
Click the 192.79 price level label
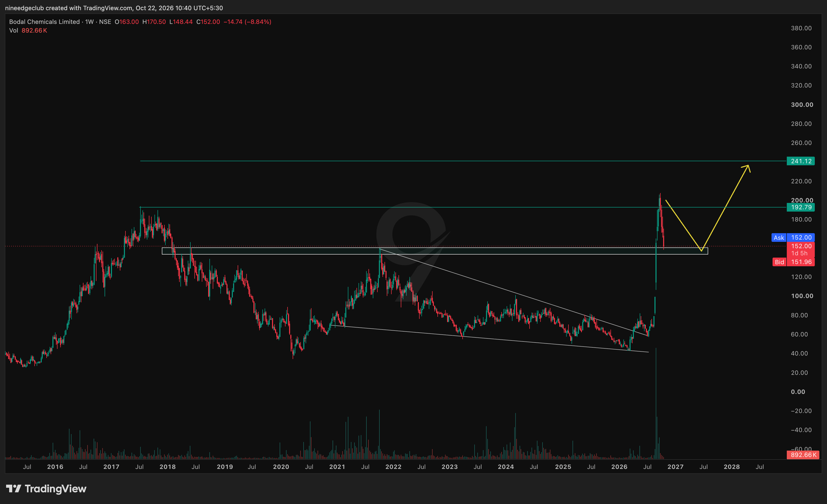[x=801, y=207]
